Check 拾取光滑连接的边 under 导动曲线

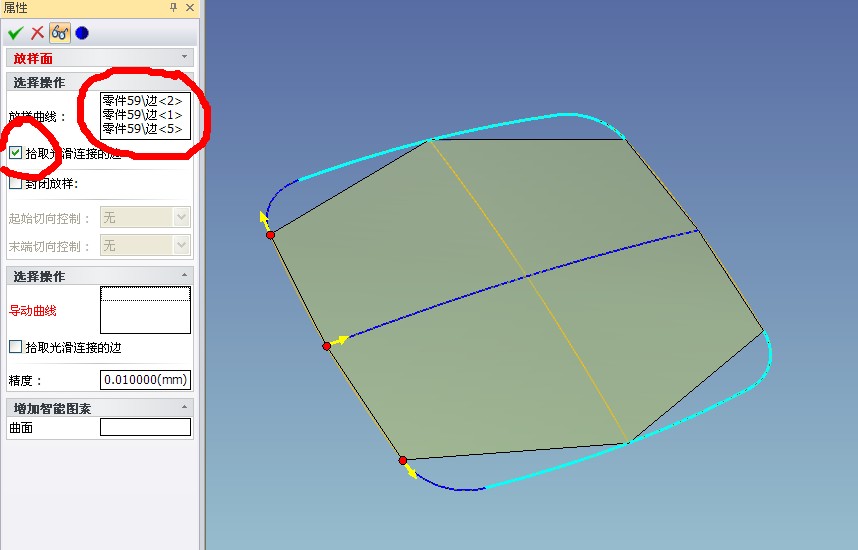click(15, 347)
